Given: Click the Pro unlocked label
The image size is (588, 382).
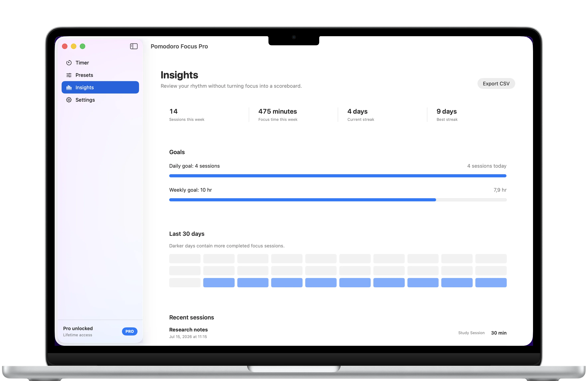Looking at the screenshot, I should [78, 328].
